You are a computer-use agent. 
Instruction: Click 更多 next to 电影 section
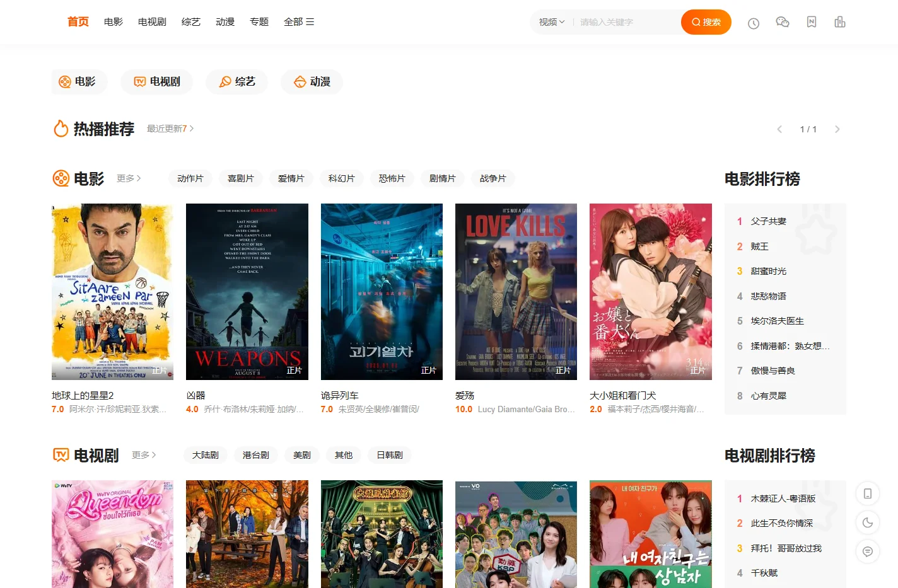(x=129, y=178)
